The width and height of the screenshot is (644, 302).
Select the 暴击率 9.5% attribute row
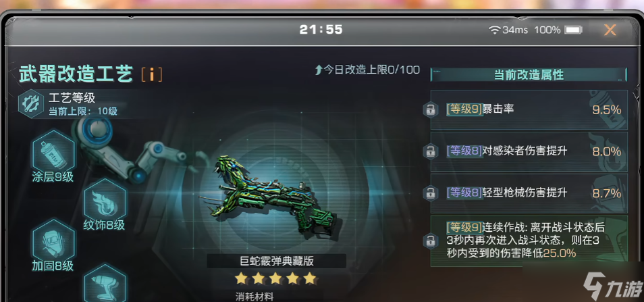click(x=529, y=109)
